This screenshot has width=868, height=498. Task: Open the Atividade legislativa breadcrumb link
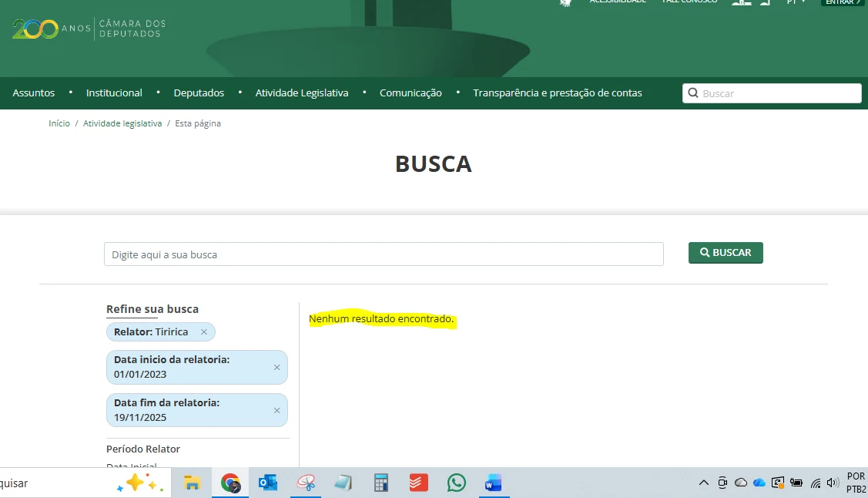tap(122, 123)
